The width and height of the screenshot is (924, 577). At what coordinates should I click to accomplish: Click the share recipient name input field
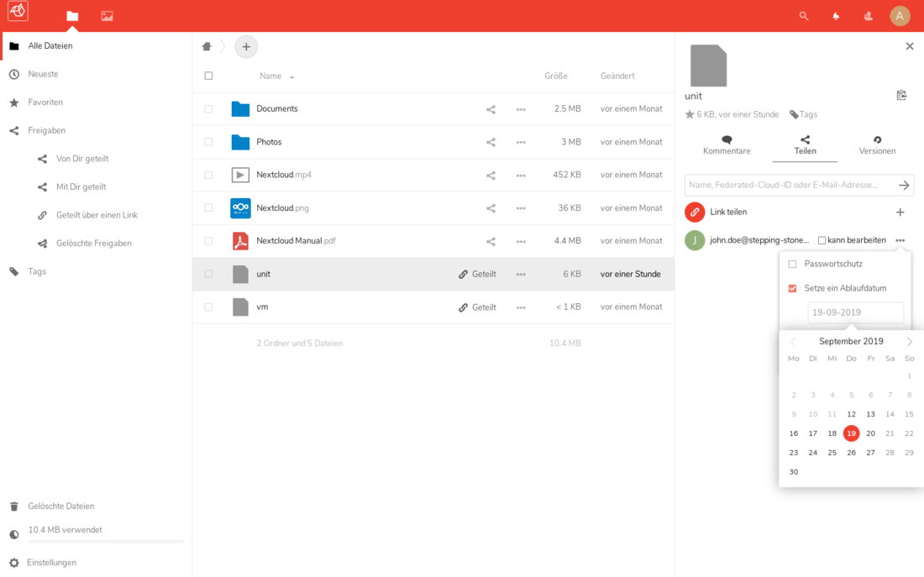[x=790, y=185]
